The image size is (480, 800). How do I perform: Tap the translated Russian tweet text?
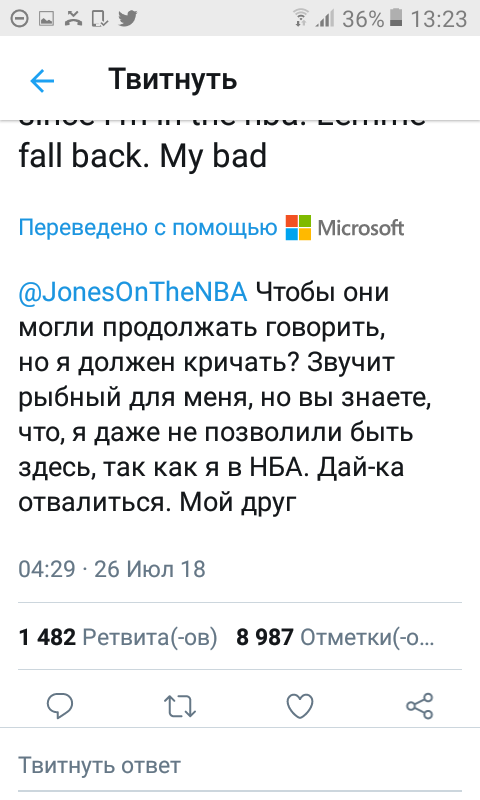(x=224, y=397)
